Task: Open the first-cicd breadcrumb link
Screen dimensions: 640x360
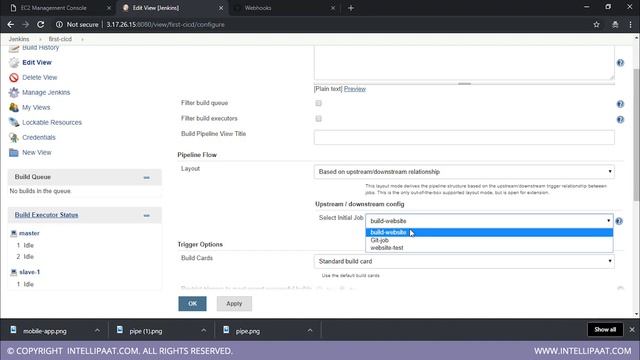Action: 60,39
